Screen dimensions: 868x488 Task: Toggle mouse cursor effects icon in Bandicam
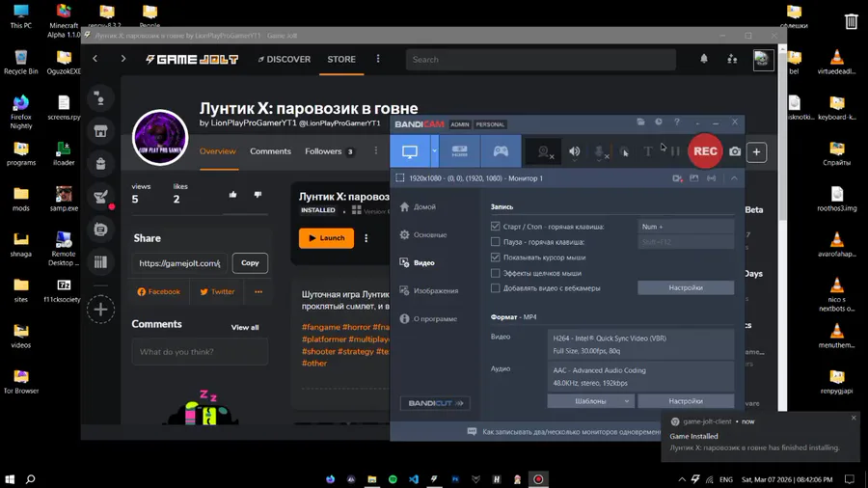(x=624, y=151)
